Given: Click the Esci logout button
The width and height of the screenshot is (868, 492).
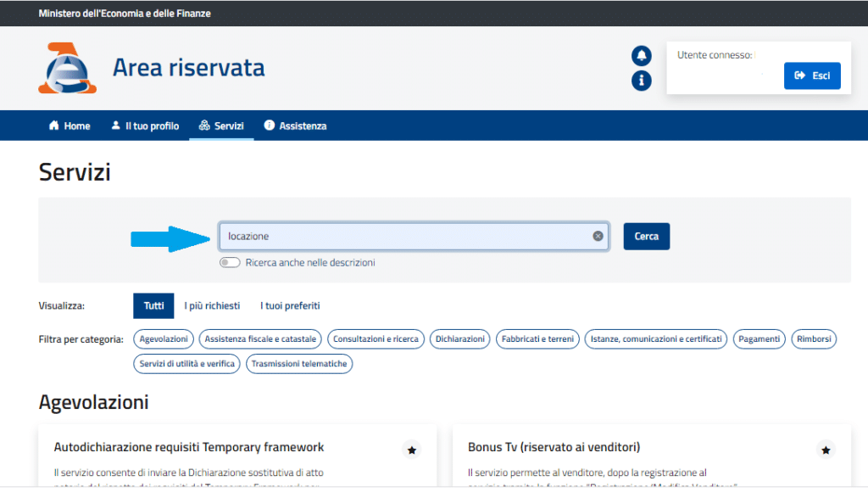Looking at the screenshot, I should [812, 75].
